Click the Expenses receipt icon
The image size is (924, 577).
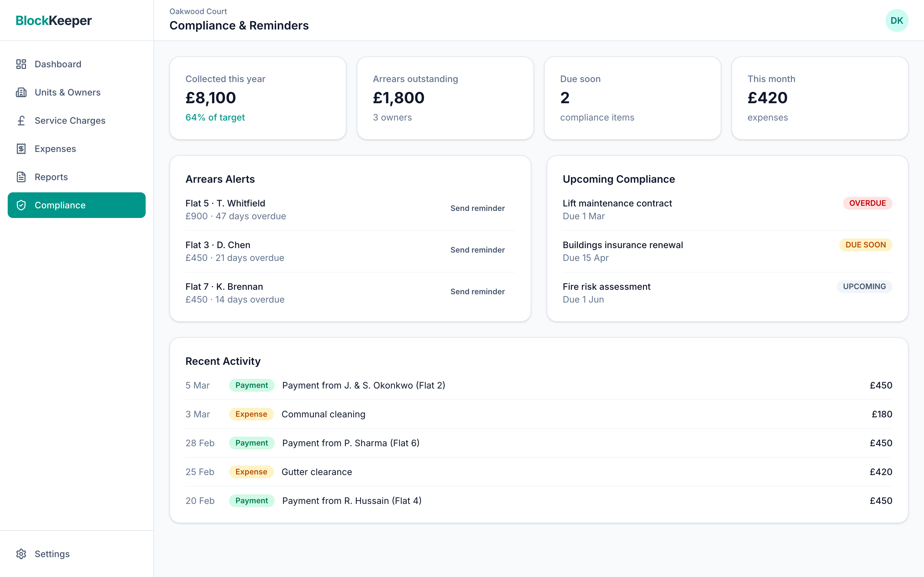pos(21,149)
